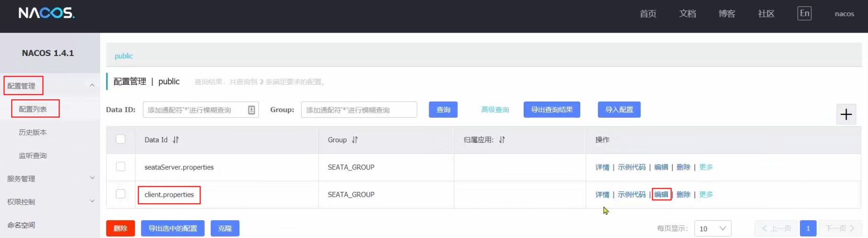Expand the 权限控制 sidebar section
Viewport: 868px width, 238px height.
coord(92,201)
